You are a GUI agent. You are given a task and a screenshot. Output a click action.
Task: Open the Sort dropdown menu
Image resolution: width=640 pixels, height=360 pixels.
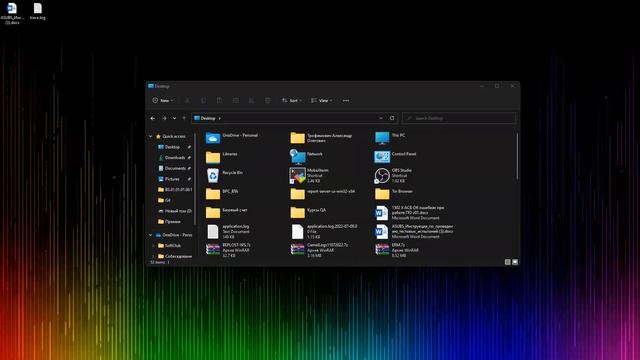click(x=291, y=100)
